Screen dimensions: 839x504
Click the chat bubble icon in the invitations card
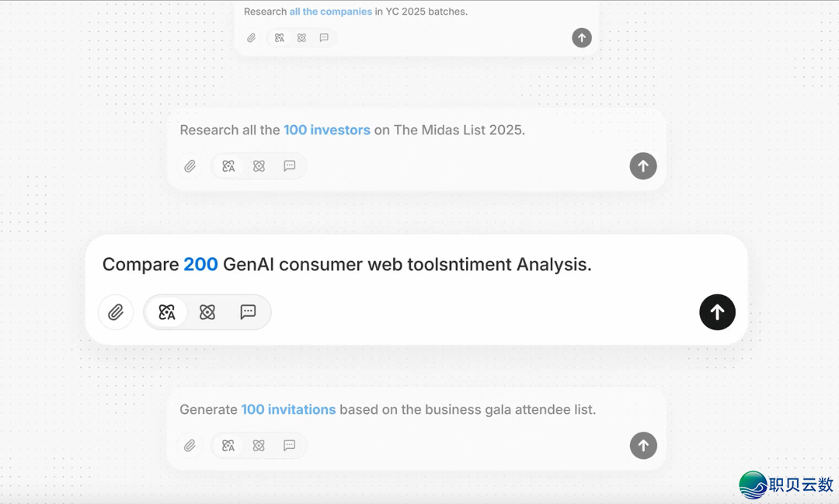[x=290, y=446]
